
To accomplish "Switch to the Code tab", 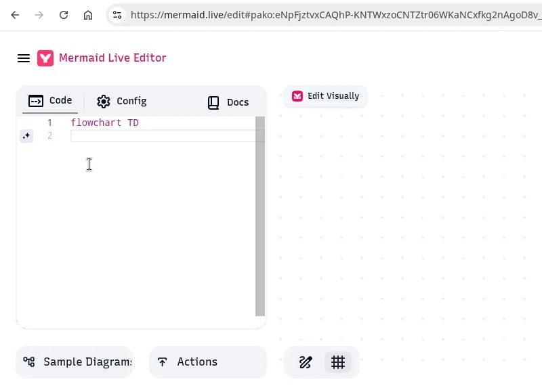I will tap(50, 101).
